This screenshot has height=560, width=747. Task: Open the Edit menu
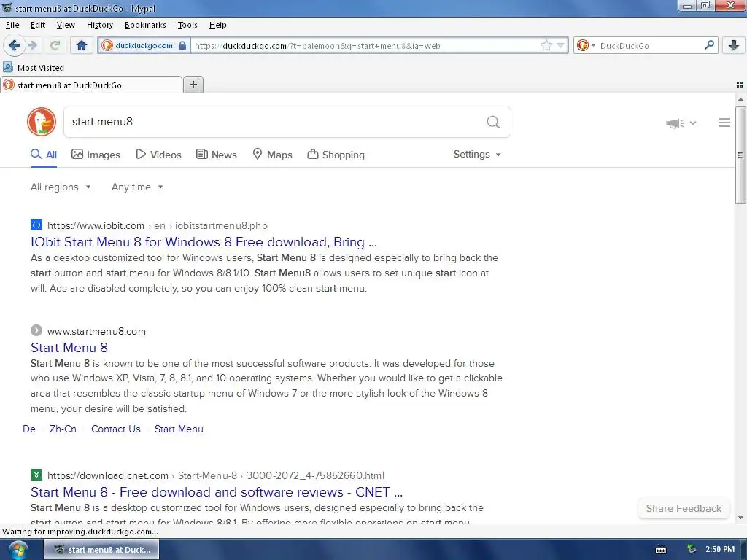pyautogui.click(x=38, y=25)
